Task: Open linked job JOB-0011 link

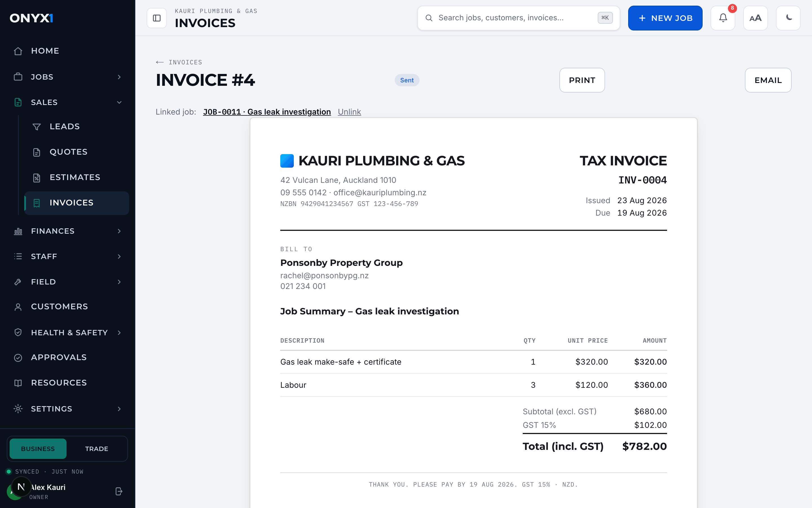Action: tap(267, 112)
